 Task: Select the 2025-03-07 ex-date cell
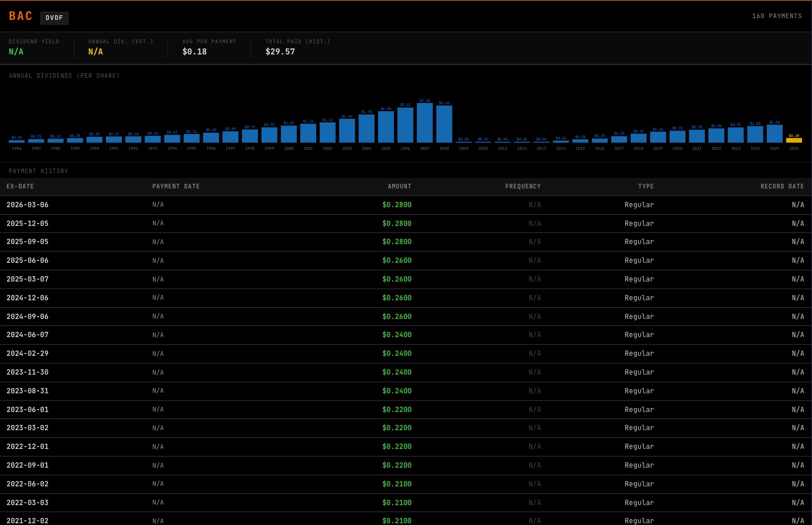tap(28, 279)
